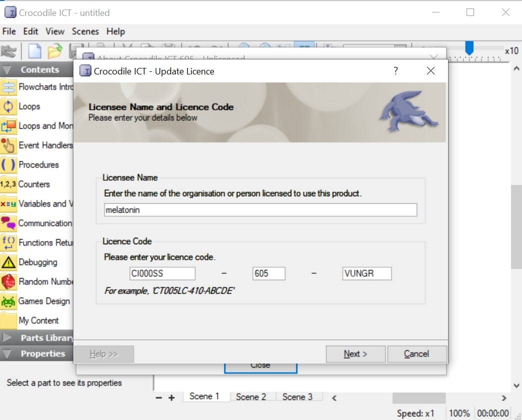
Task: Click inside the Licensee Name text field
Action: point(260,210)
